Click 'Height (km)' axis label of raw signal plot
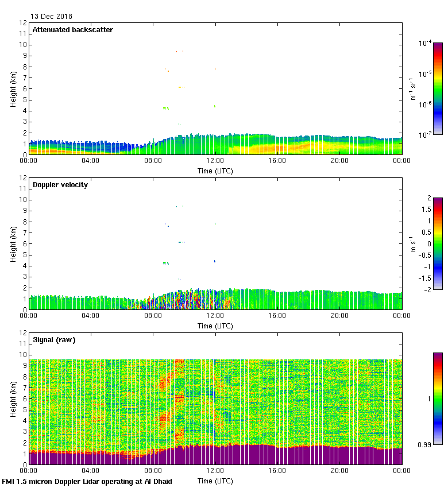 point(13,400)
